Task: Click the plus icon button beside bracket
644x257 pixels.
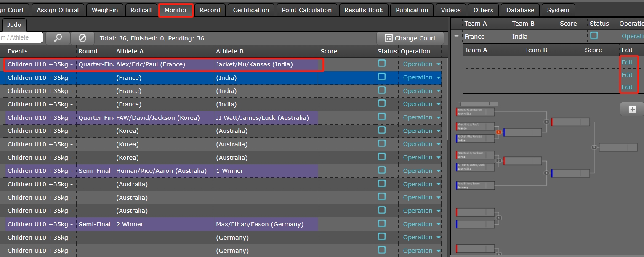Action: click(x=632, y=109)
